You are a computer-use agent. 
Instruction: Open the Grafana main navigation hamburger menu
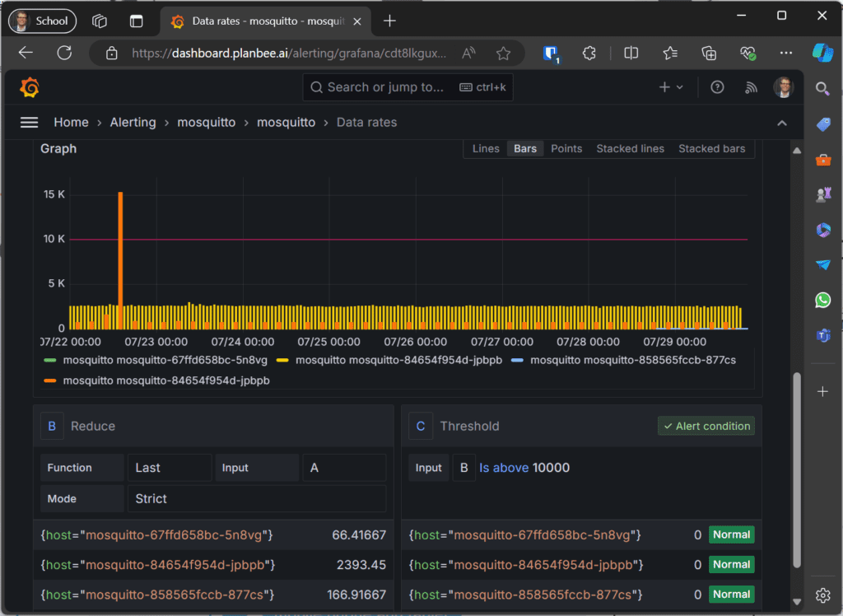coord(29,122)
